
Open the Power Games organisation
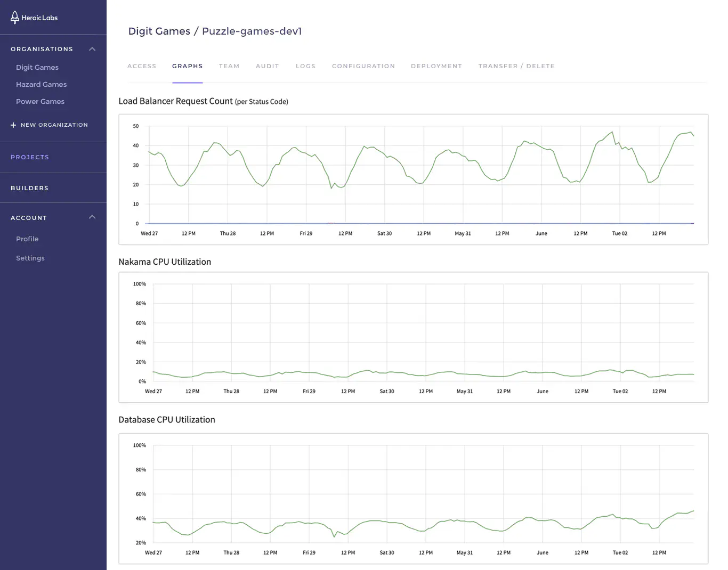point(40,101)
